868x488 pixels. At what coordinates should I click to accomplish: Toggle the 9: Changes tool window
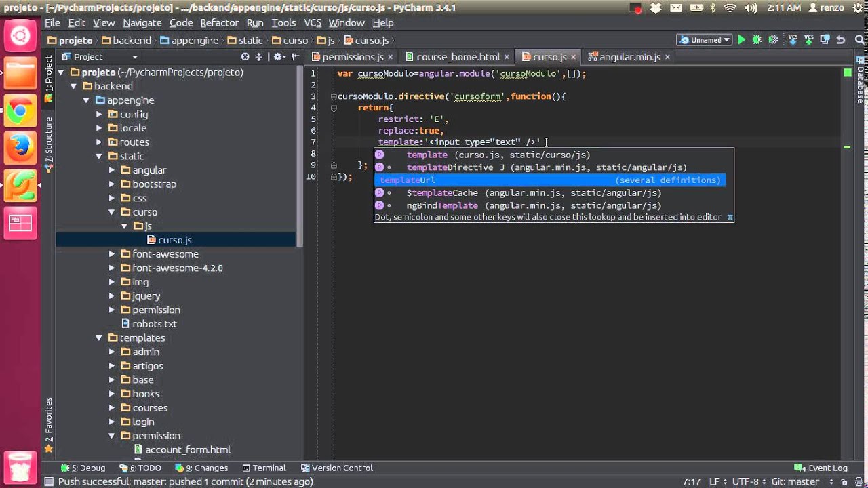click(201, 468)
